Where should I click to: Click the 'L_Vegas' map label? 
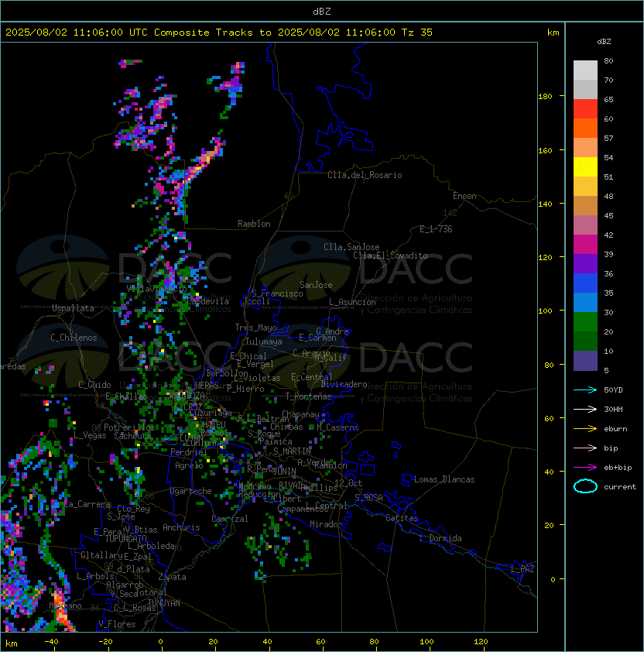coord(90,435)
